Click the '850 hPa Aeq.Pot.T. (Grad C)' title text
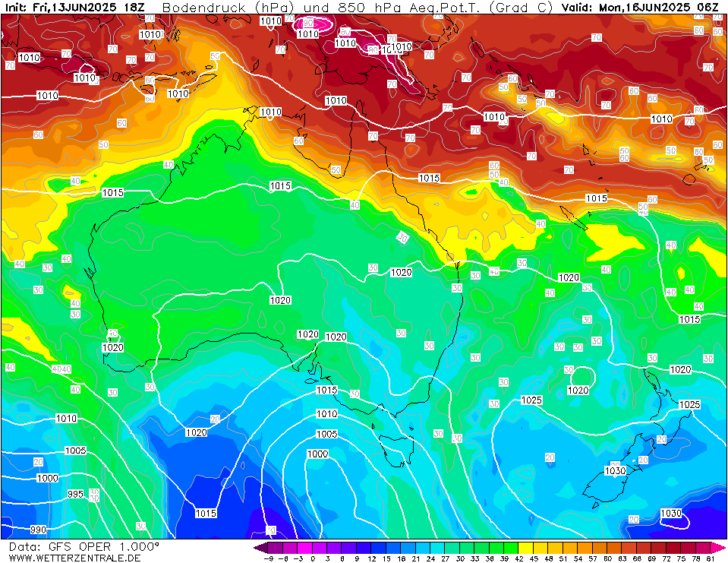Image resolution: width=728 pixels, height=563 pixels. point(444,8)
